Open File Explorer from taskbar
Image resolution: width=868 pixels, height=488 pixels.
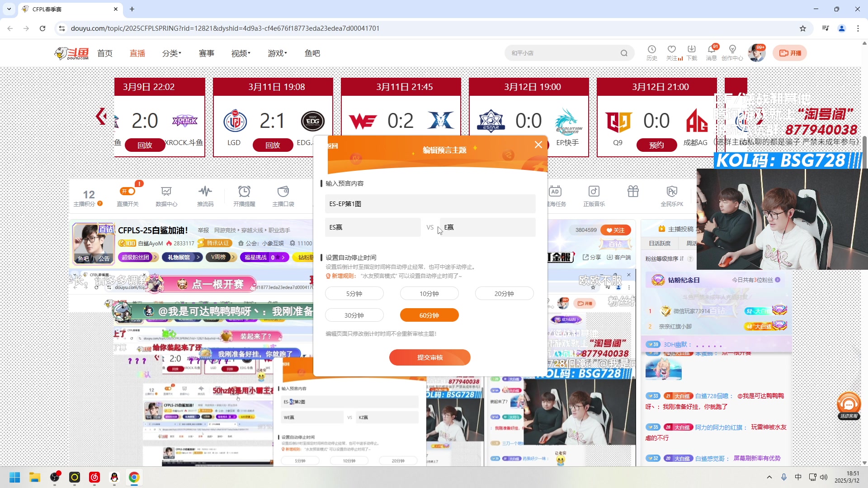[35, 477]
